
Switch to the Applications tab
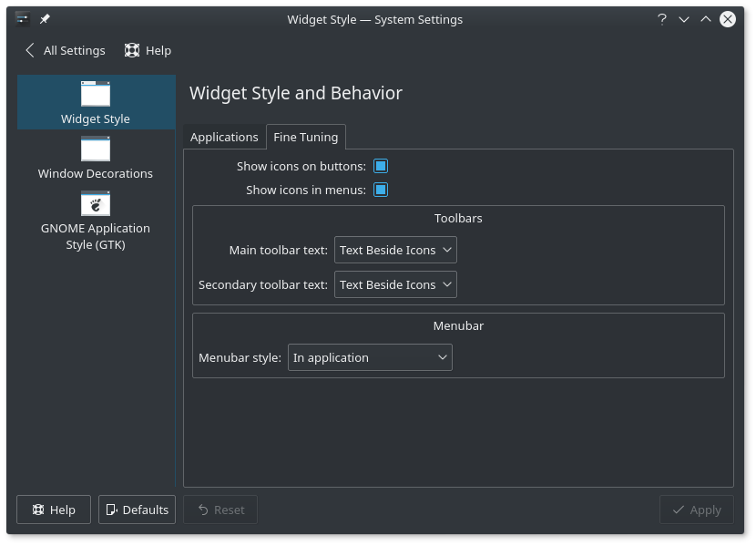[224, 137]
